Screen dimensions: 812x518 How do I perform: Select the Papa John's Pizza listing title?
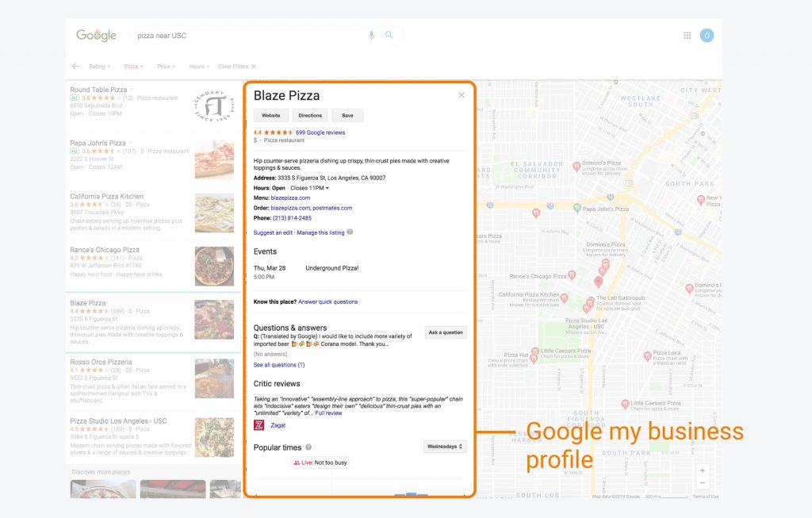(x=98, y=143)
